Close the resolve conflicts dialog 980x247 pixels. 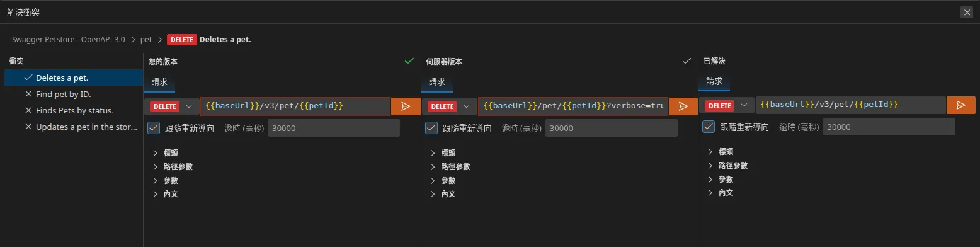point(967,12)
